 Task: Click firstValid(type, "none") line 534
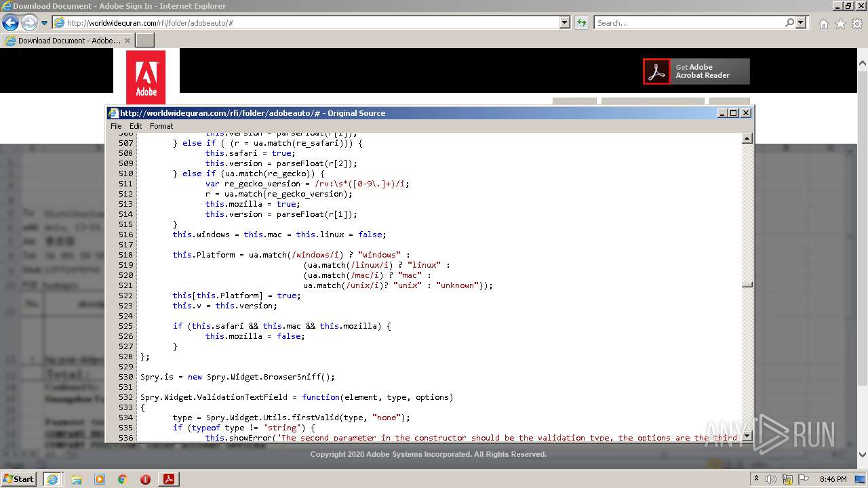click(x=292, y=418)
